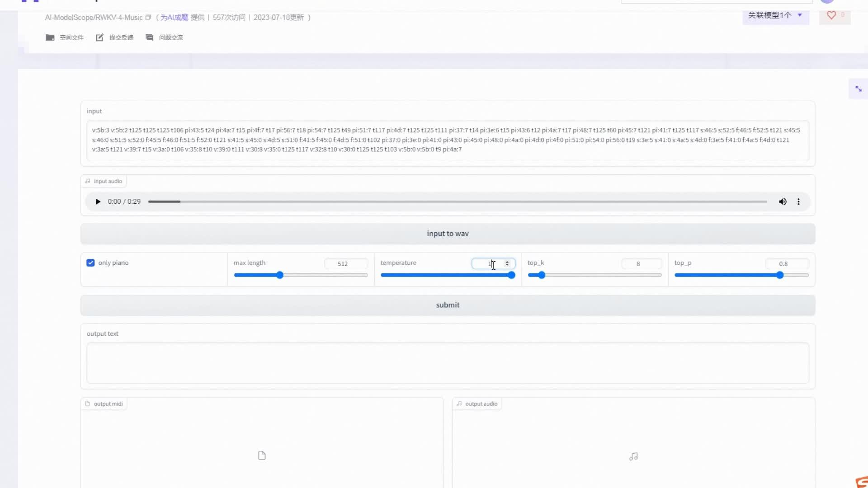Click the temperature number stepper arrows
This screenshot has height=488, width=868.
[x=507, y=263]
